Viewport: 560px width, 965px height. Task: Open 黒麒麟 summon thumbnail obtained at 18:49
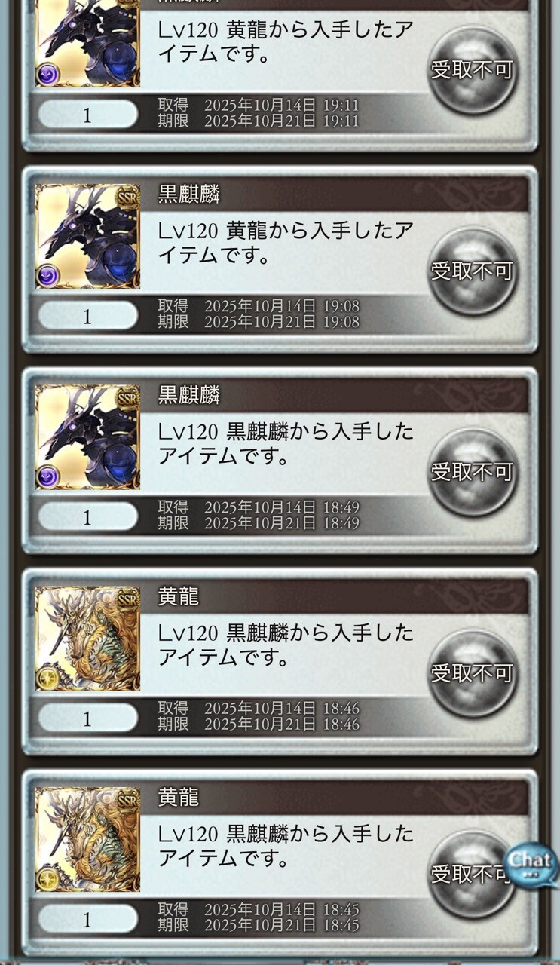click(x=87, y=437)
